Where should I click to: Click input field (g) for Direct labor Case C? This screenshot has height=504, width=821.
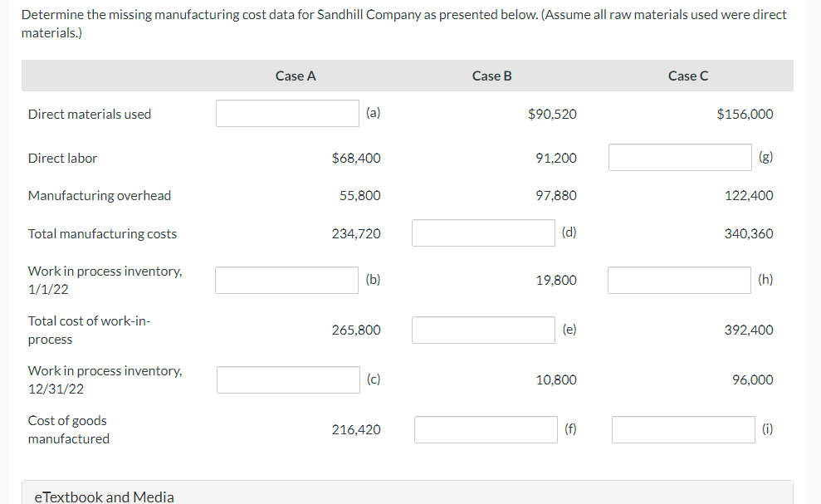[680, 157]
